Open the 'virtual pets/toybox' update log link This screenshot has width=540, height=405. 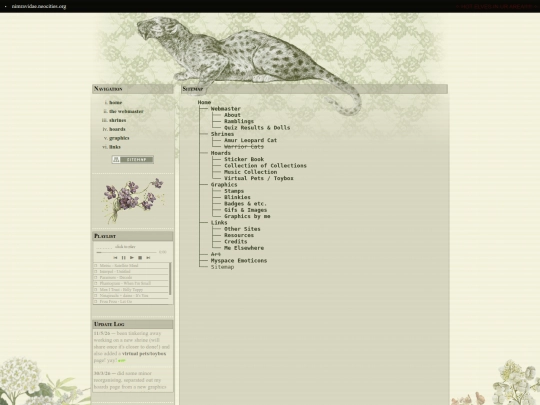tap(144, 354)
